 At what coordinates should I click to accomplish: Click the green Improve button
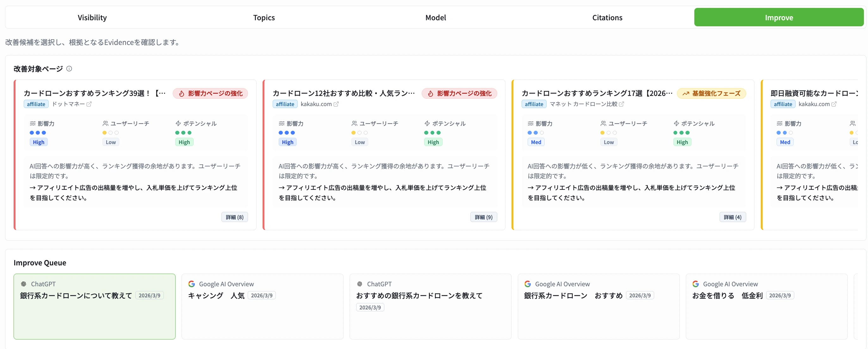click(x=779, y=17)
